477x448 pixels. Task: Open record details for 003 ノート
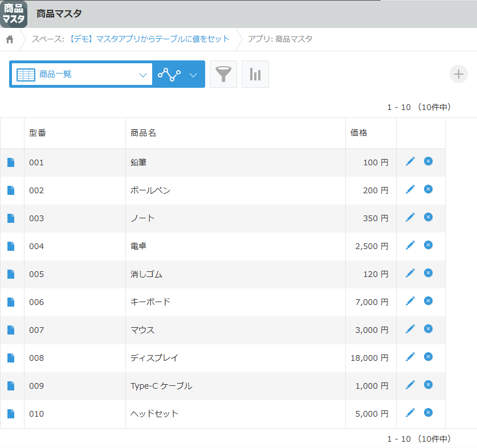click(11, 218)
